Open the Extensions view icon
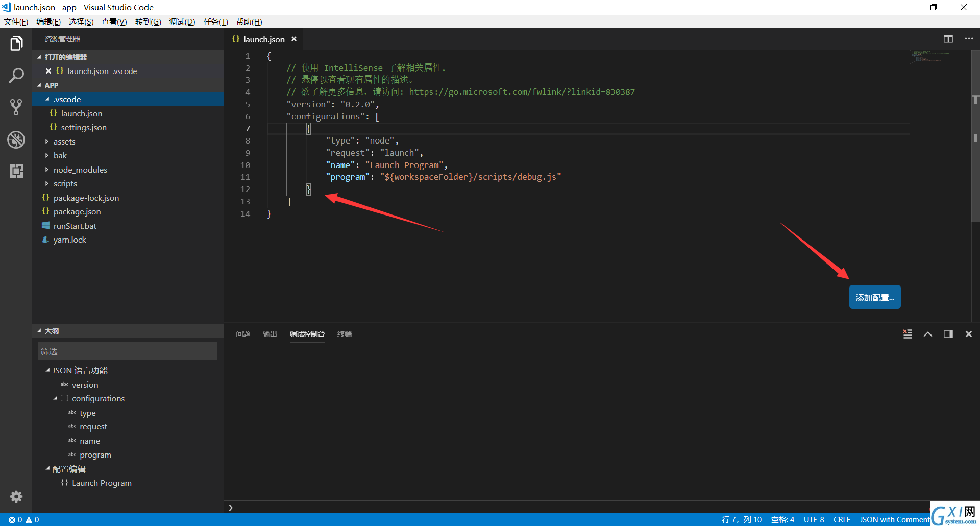The width and height of the screenshot is (980, 526). pyautogui.click(x=16, y=171)
